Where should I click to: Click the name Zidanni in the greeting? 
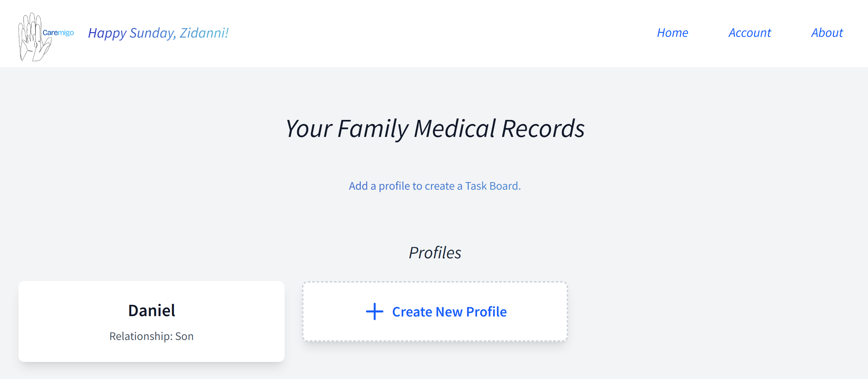[x=204, y=33]
